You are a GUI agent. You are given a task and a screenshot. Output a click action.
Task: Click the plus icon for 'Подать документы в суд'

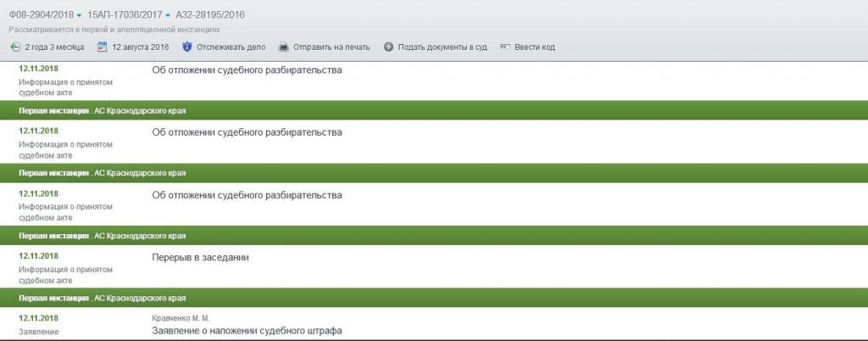388,47
